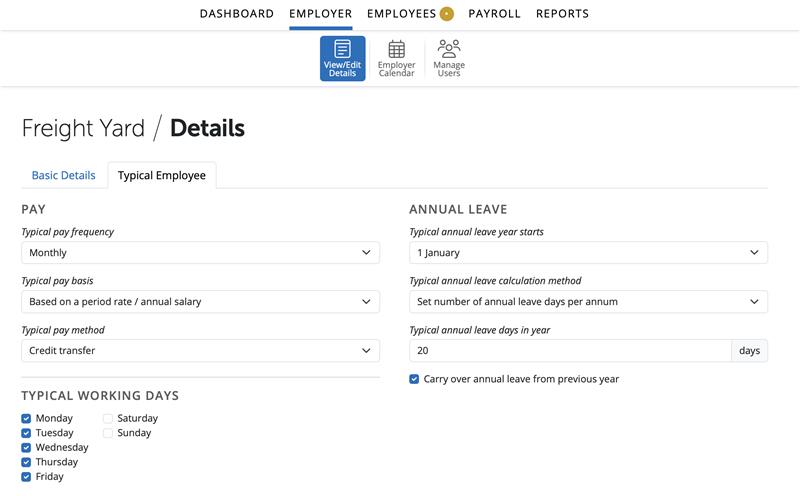This screenshot has width=800, height=496.
Task: Go to the Dashboard menu
Action: (x=236, y=14)
